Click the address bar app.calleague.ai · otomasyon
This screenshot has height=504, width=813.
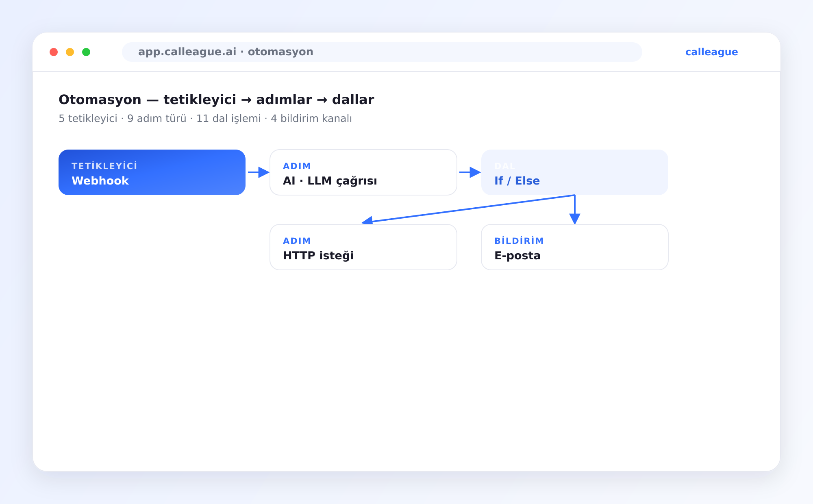(x=382, y=52)
